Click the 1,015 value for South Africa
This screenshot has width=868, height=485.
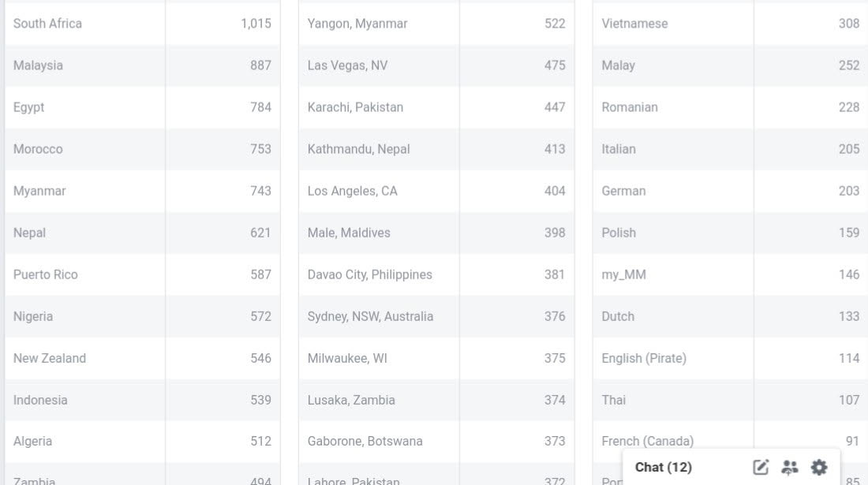coord(256,24)
